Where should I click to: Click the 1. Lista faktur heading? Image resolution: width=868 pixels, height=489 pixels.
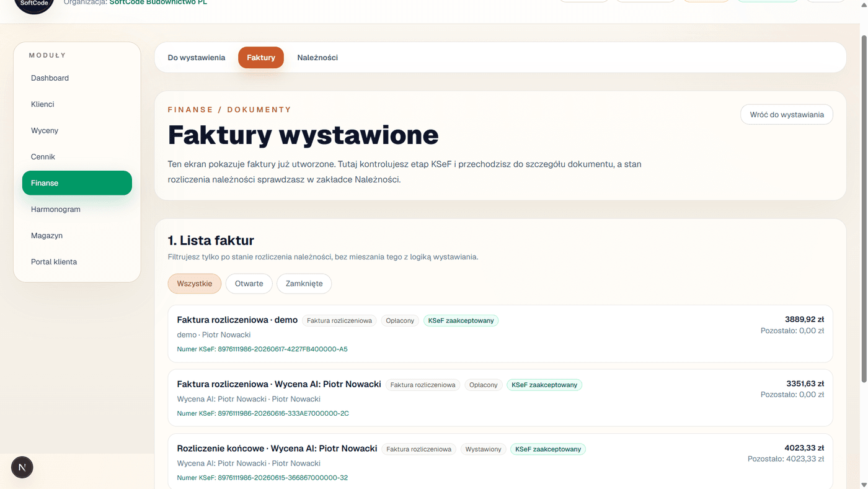(211, 241)
